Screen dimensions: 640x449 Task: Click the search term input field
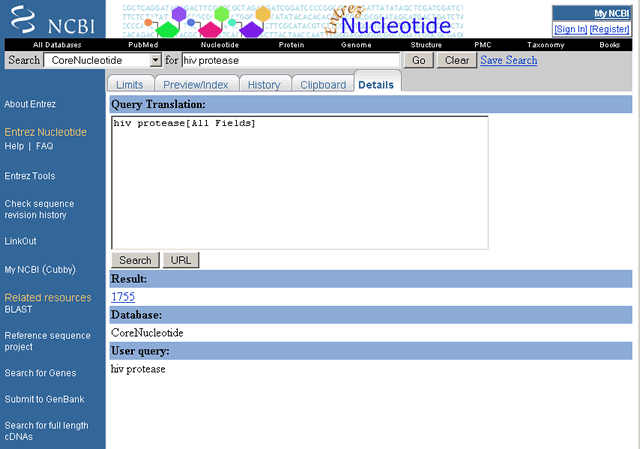pos(291,60)
